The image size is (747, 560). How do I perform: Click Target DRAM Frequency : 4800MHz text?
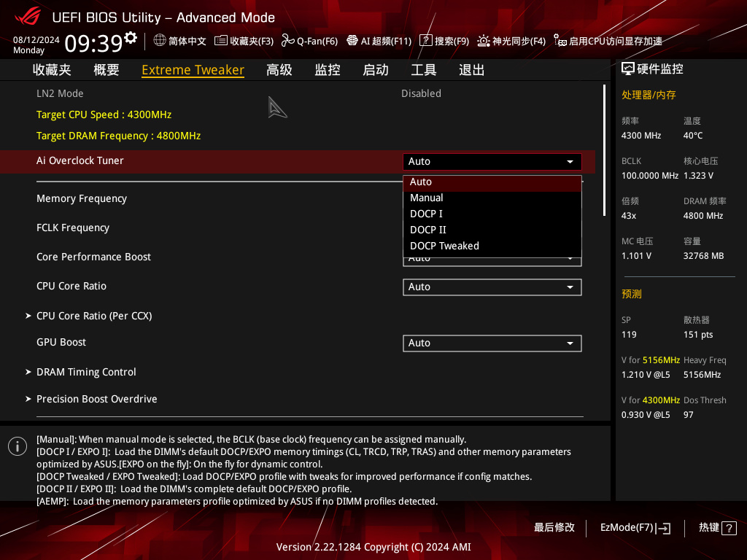click(x=119, y=136)
